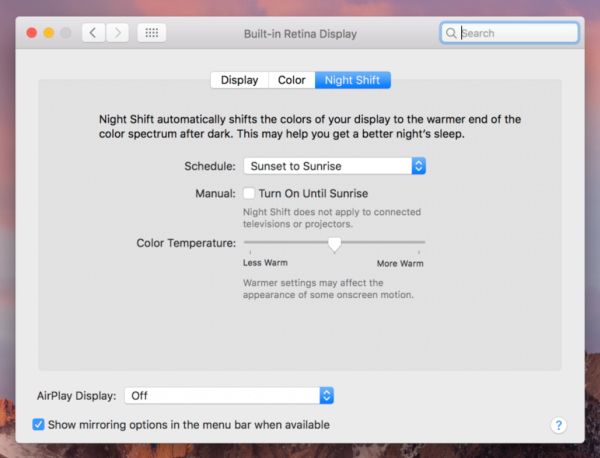Click the AirPlay Display: label
Viewport: 600px width, 458px height.
tap(76, 396)
